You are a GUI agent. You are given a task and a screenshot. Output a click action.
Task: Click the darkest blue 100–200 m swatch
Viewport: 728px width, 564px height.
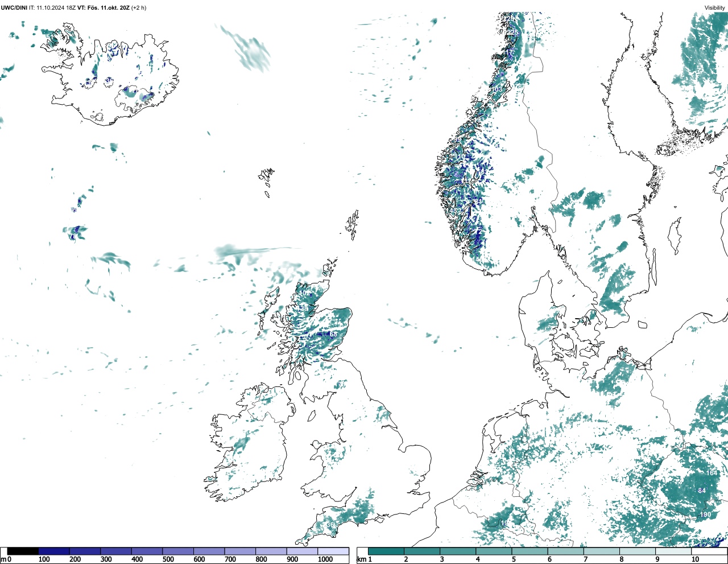[x=54, y=551]
